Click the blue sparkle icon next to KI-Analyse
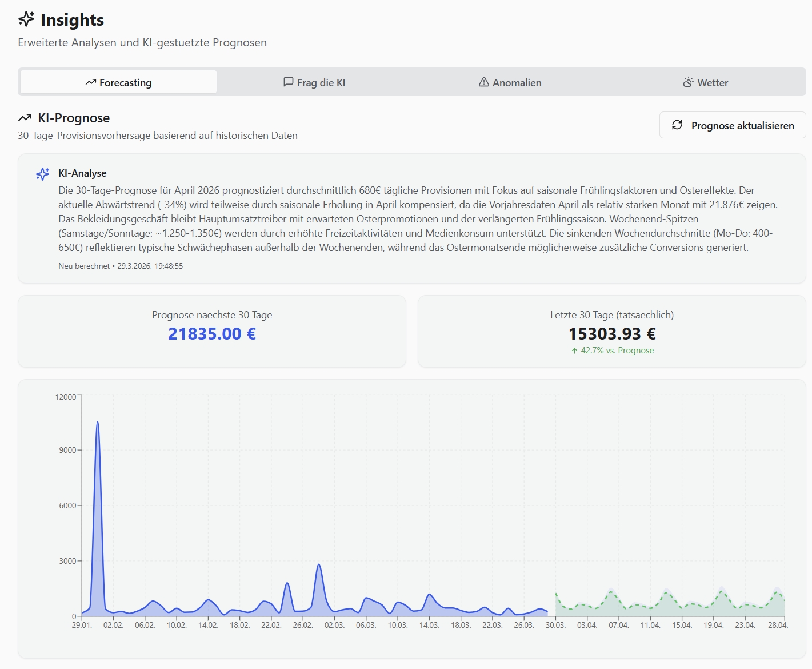Image resolution: width=812 pixels, height=669 pixels. tap(43, 174)
